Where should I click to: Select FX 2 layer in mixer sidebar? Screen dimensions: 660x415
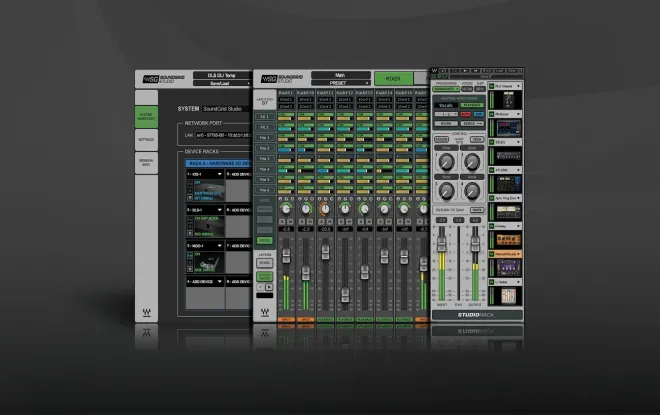pos(264,127)
